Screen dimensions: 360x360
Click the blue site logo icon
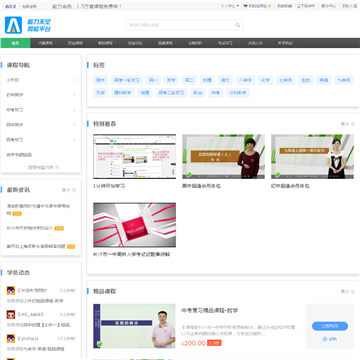[13, 25]
